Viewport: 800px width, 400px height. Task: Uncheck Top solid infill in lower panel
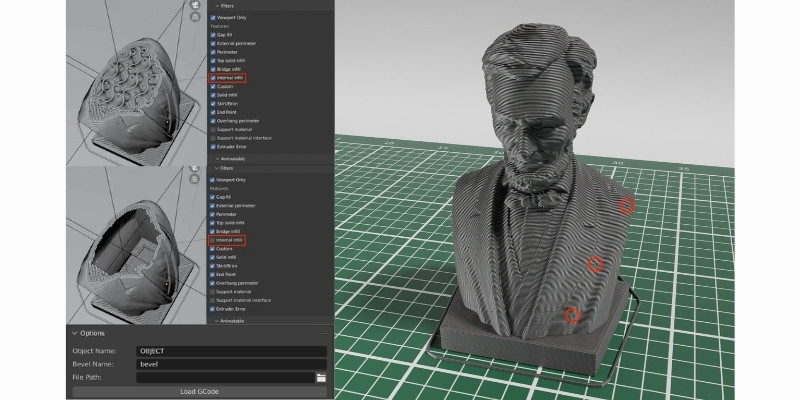213,223
